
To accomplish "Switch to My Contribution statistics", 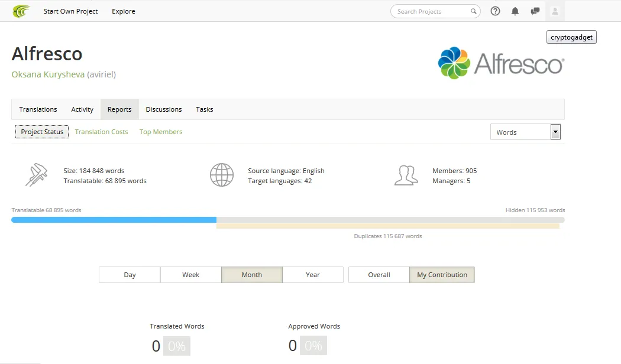I will pos(442,275).
